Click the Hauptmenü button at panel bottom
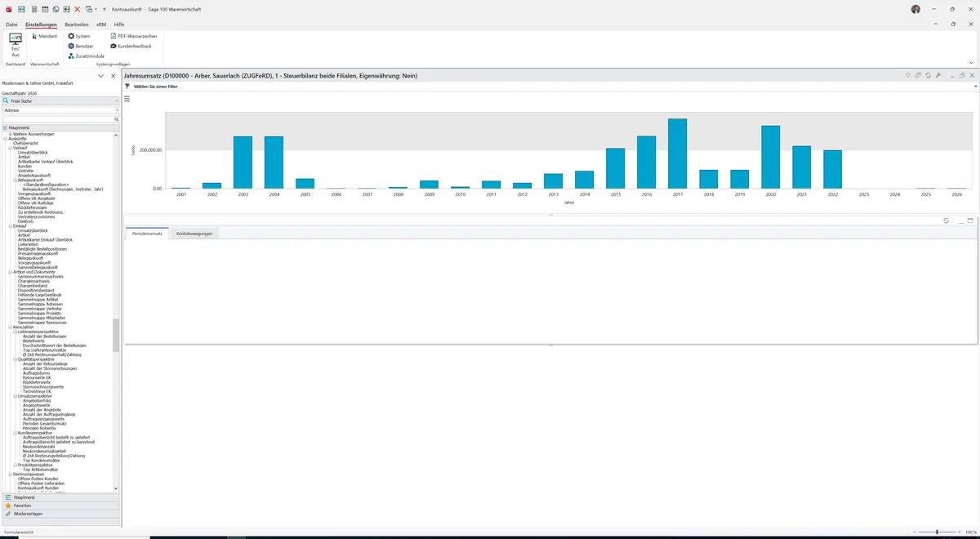Screen dimensions: 980x539 (60, 497)
